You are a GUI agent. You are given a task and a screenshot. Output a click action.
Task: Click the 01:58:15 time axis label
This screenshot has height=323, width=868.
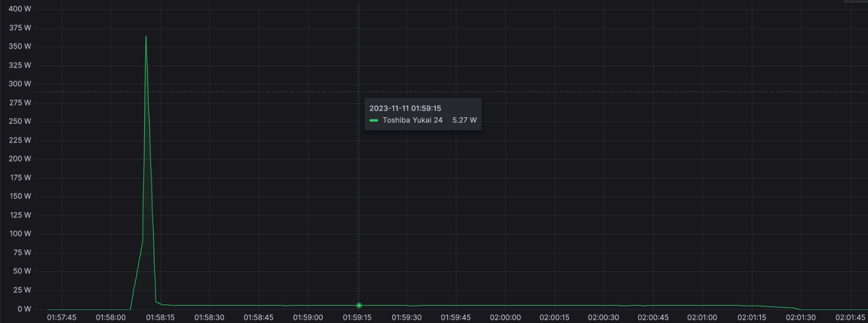(160, 318)
